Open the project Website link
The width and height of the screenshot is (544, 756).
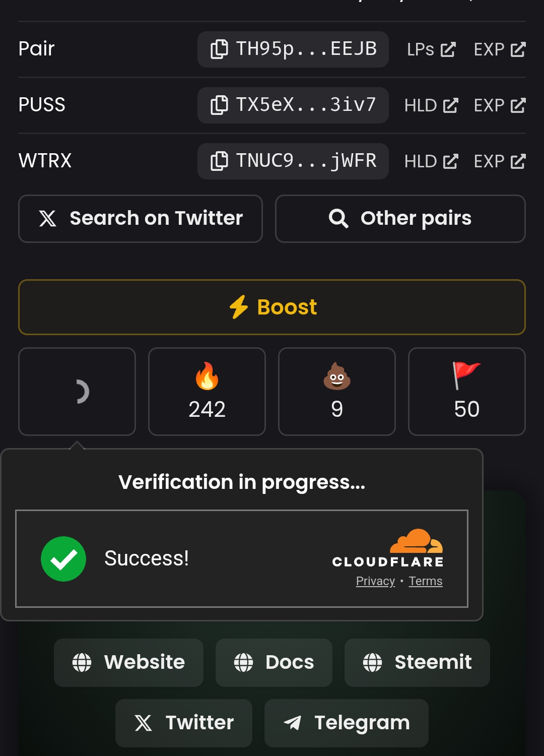[128, 663]
